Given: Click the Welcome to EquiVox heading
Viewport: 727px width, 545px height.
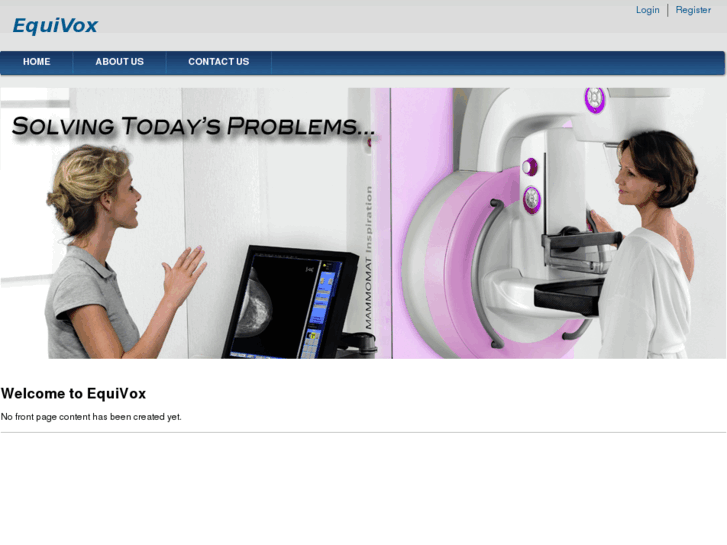Looking at the screenshot, I should 73,393.
